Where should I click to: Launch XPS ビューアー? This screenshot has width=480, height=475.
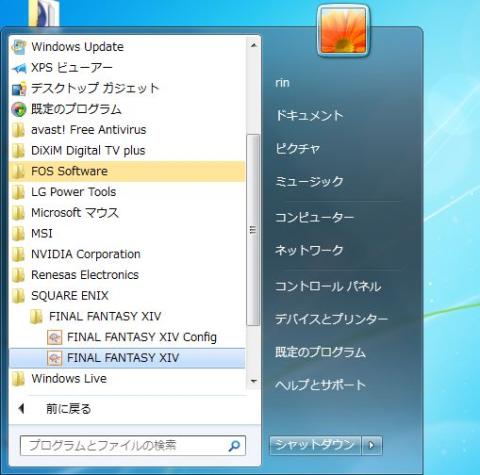click(127, 68)
